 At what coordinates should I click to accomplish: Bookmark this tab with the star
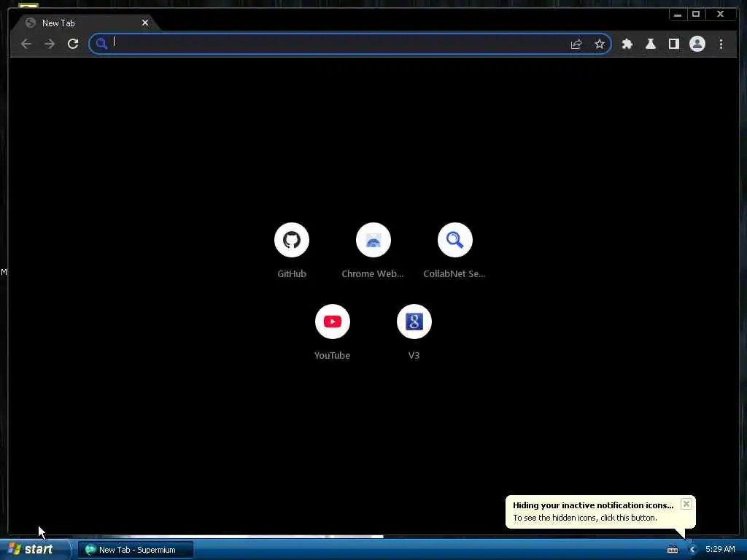click(x=600, y=44)
